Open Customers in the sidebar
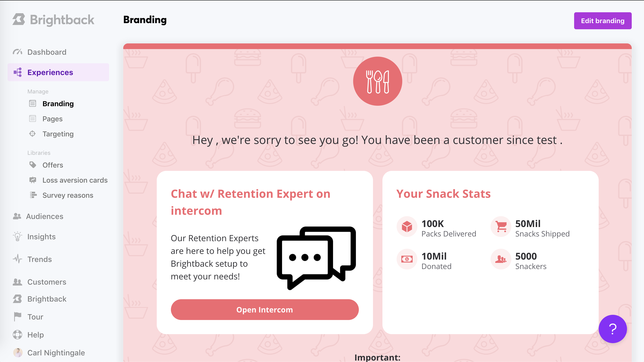The image size is (644, 362). click(x=47, y=282)
